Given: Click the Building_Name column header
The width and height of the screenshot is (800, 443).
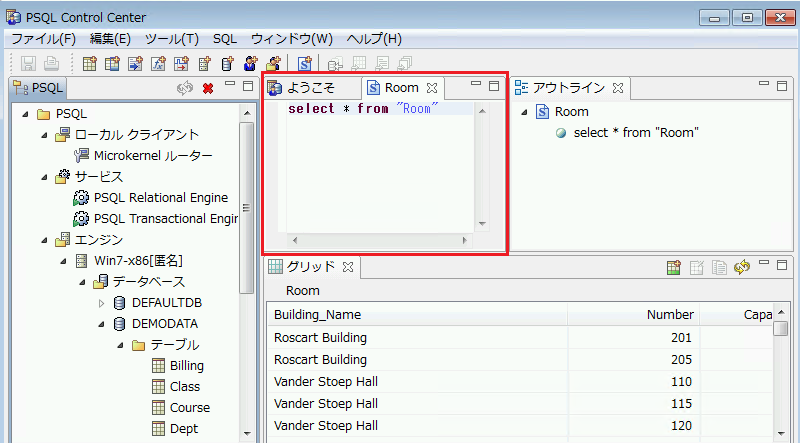Looking at the screenshot, I should click(417, 314).
